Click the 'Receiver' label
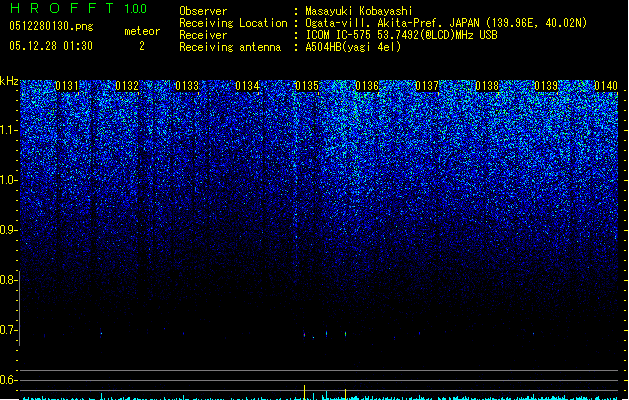 [x=203, y=35]
